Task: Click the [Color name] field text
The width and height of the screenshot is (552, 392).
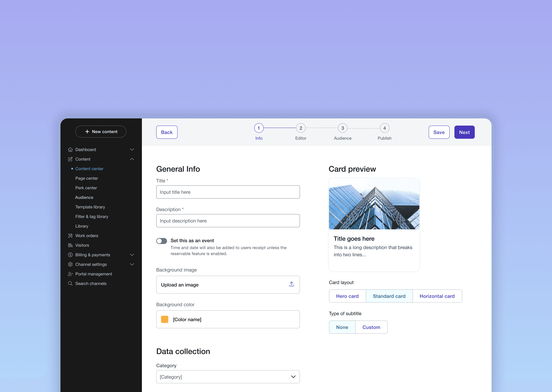Action: pos(187,320)
